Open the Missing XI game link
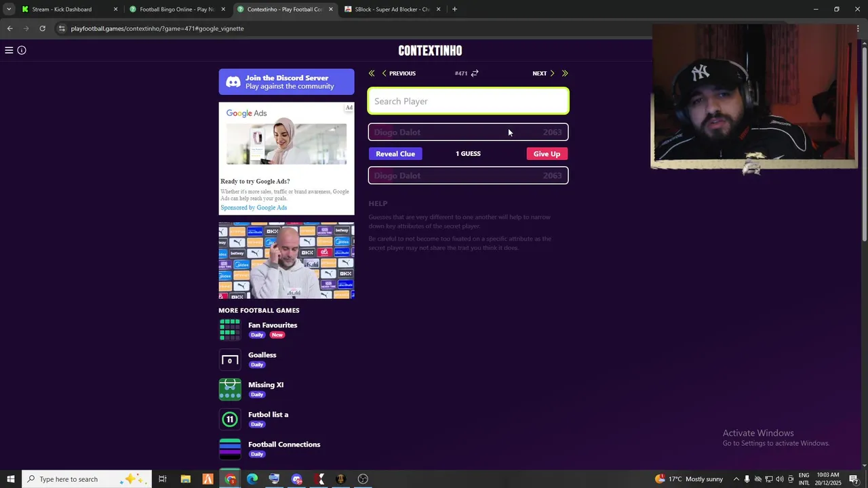 [266, 385]
